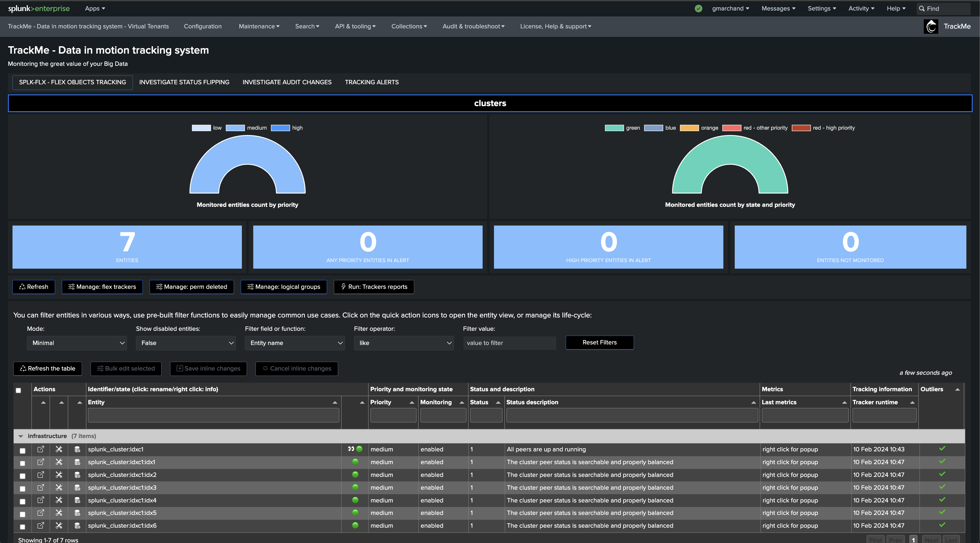
Task: Open the Mode dropdown showing Minimal
Action: click(x=77, y=343)
